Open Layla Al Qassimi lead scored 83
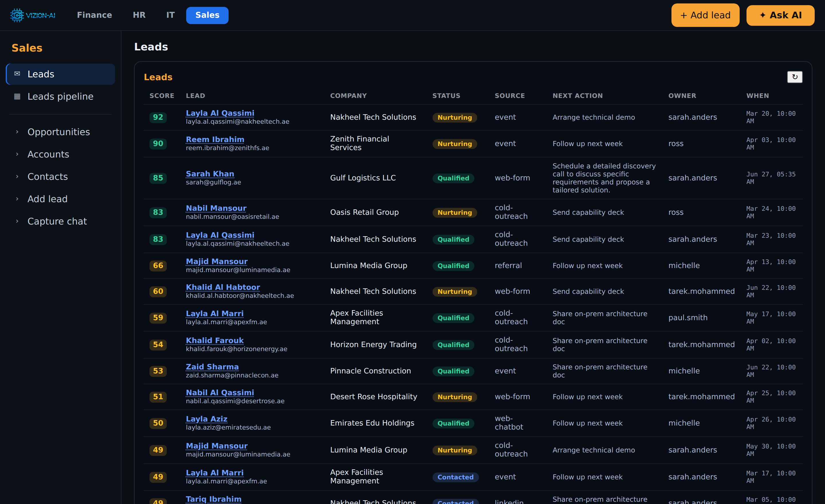Image resolution: width=825 pixels, height=504 pixels. click(220, 235)
